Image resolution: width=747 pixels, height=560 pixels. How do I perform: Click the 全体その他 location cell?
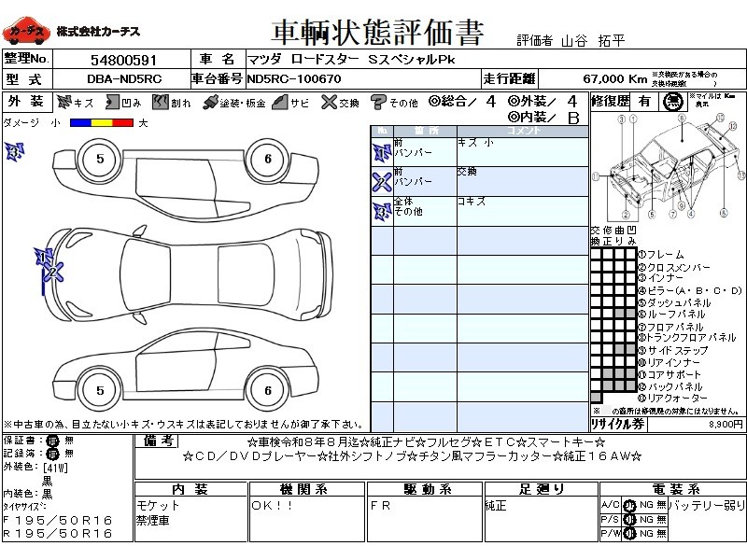[425, 211]
